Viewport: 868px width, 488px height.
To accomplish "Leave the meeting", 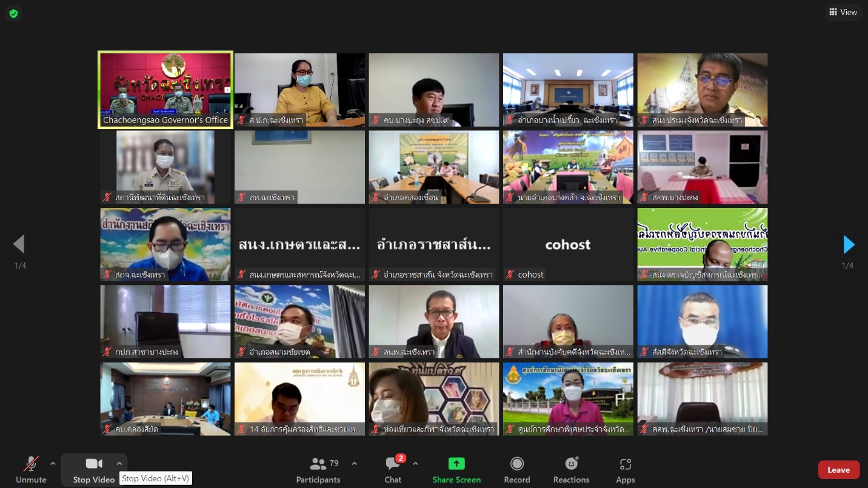I will coord(839,470).
